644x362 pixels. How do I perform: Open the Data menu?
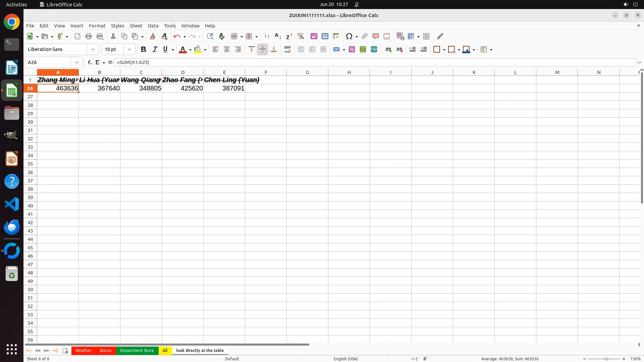click(153, 25)
